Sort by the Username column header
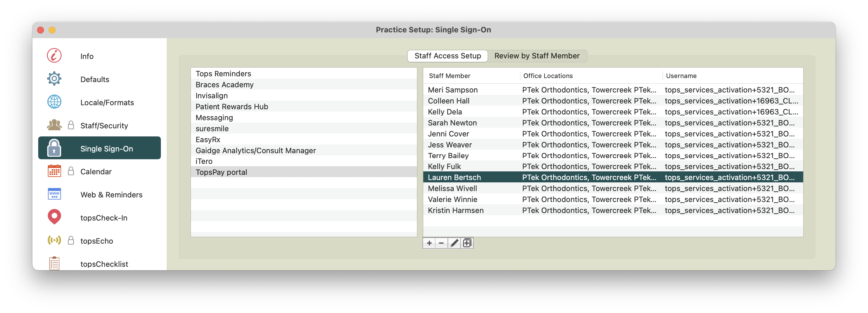 (681, 76)
